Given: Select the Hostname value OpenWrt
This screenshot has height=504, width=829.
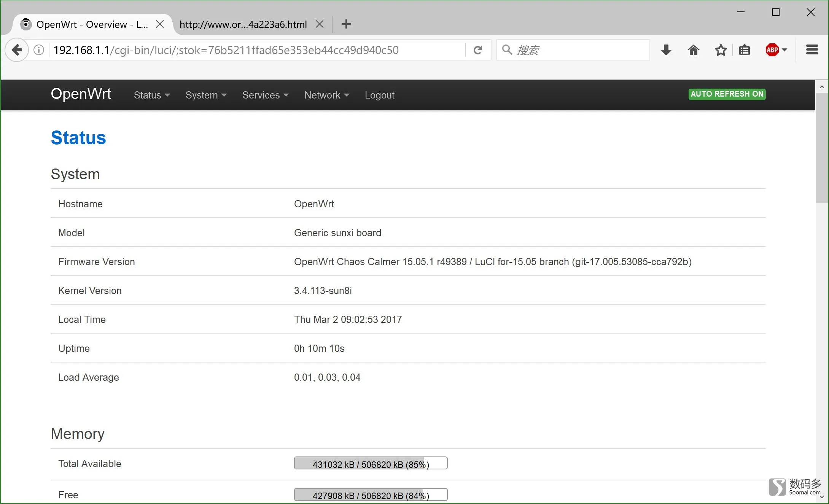Looking at the screenshot, I should click(314, 204).
